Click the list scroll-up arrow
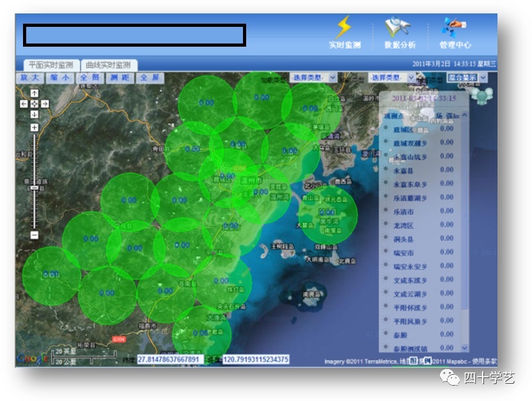532x401 pixels. click(x=464, y=115)
